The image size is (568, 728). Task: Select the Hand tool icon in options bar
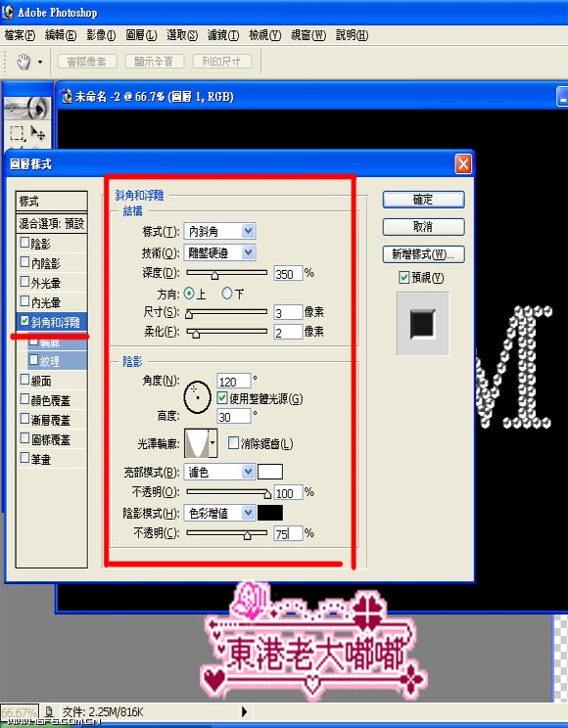24,62
